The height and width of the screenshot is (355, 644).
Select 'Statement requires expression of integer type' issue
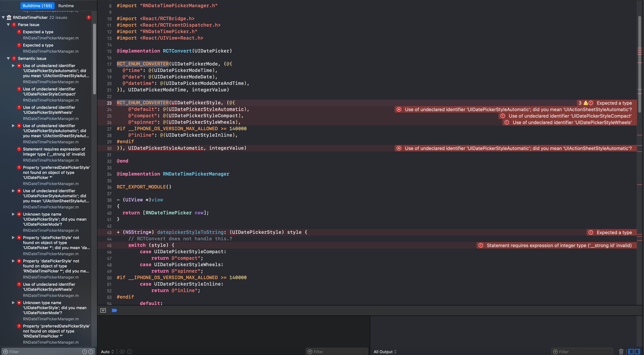(x=54, y=152)
